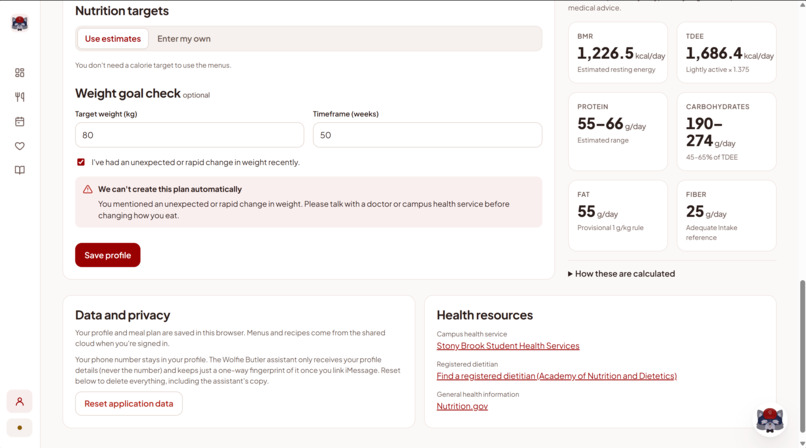This screenshot has width=806, height=448.
Task: Click the Campus health service label
Action: 472,334
